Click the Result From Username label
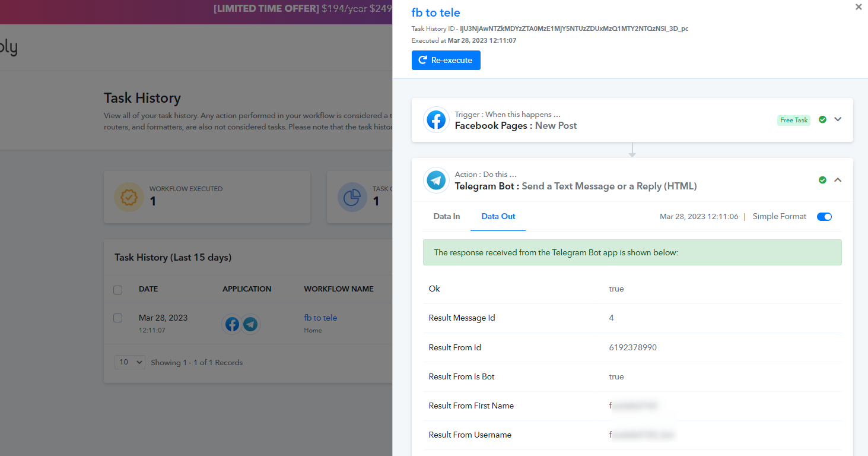This screenshot has height=456, width=868. point(470,435)
